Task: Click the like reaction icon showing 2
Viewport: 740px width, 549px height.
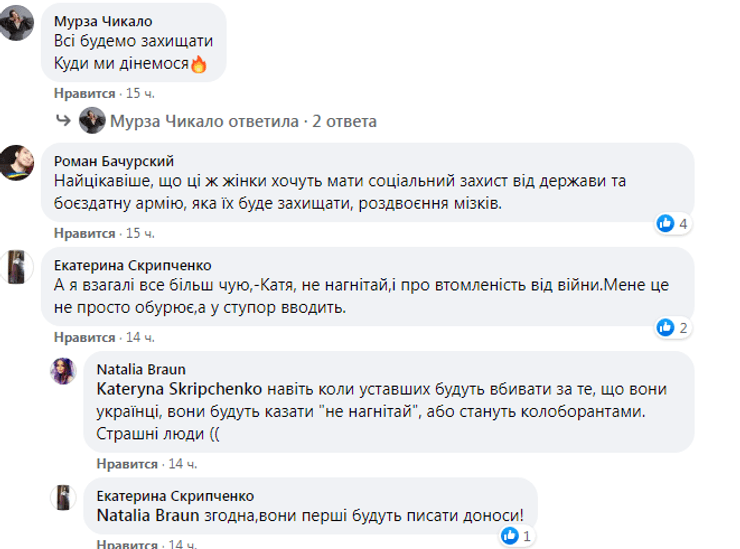Action: coord(665,326)
